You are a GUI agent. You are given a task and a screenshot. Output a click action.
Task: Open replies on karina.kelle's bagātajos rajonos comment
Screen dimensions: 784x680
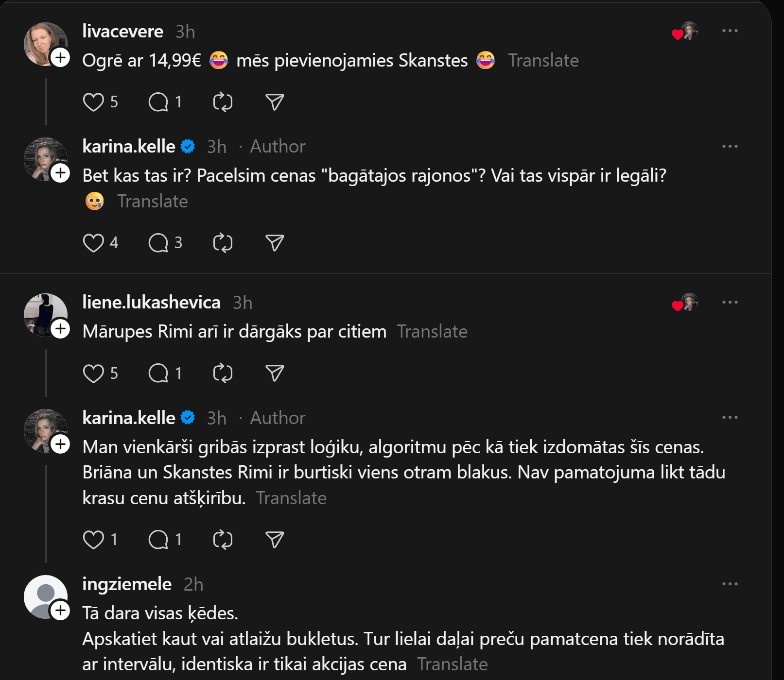tap(158, 243)
